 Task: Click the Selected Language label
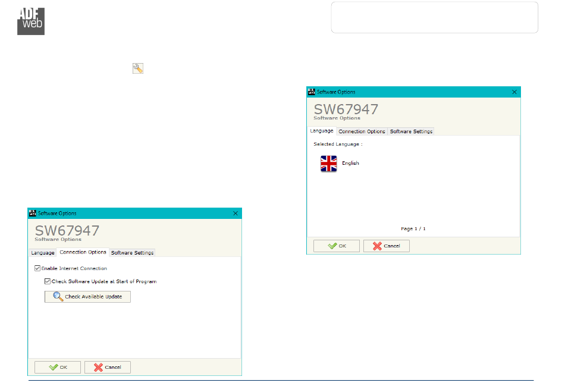[x=338, y=144]
